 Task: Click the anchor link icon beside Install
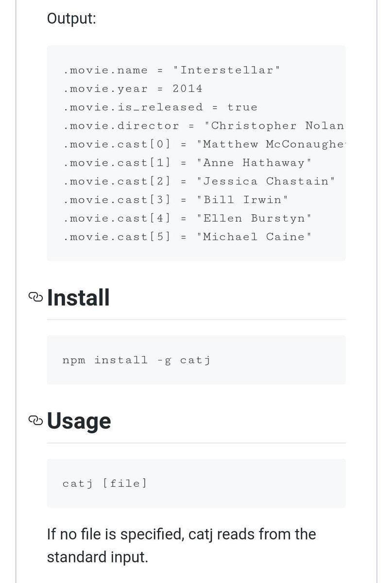coord(36,297)
